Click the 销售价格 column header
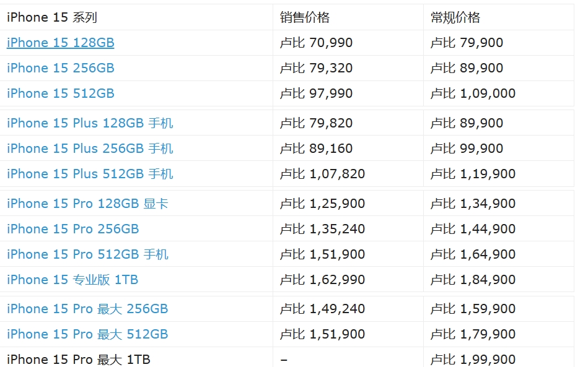Screen dimensions: 588x367 [305, 17]
